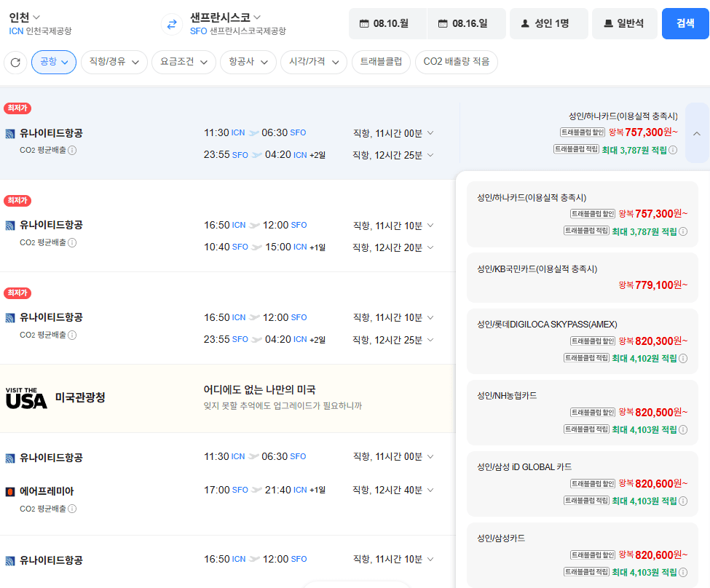Click the CO2 평균배출 info icon under 에어프레미아
710x588 pixels.
72,509
